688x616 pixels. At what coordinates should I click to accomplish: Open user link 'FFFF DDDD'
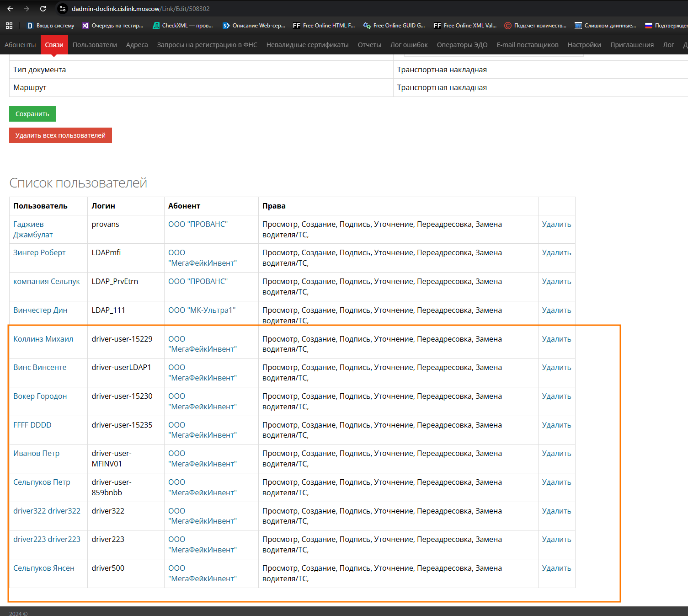tap(32, 425)
